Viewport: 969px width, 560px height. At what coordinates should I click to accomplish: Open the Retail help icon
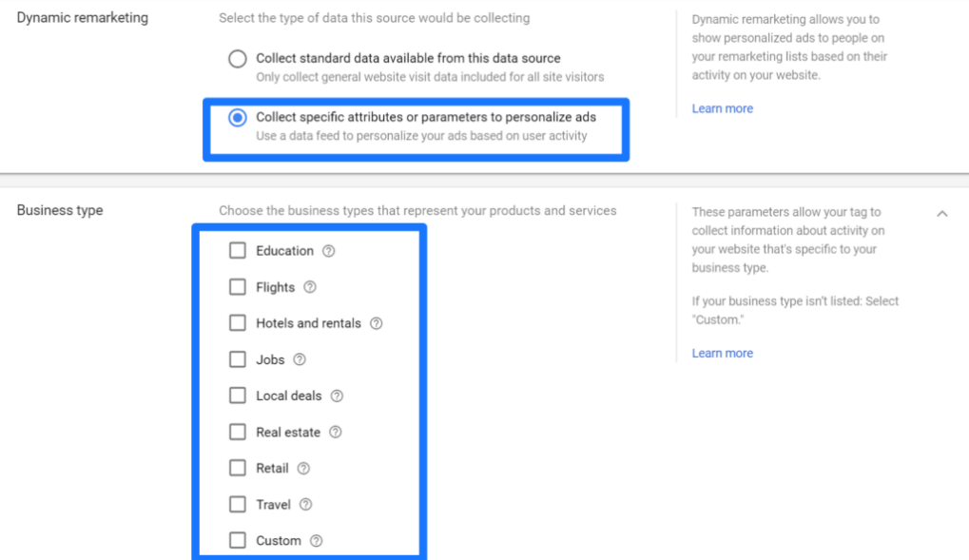pyautogui.click(x=303, y=468)
